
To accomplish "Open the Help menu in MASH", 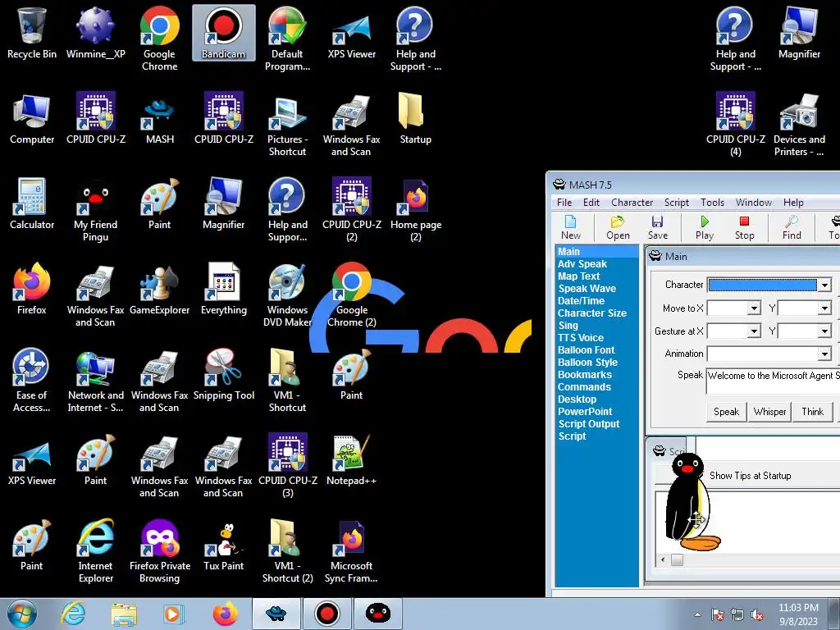I will tap(793, 203).
